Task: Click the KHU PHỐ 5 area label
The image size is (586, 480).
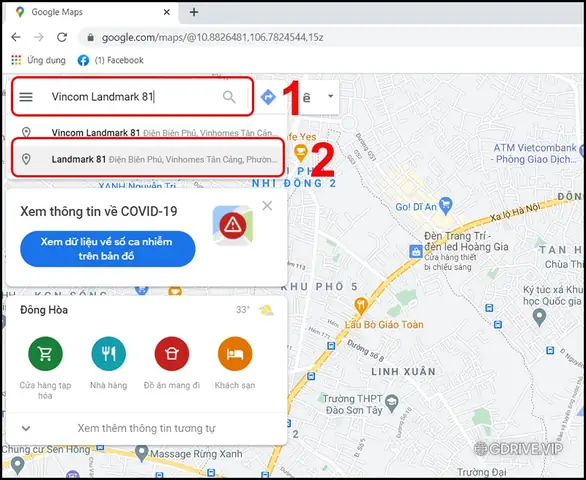Action: tap(320, 287)
